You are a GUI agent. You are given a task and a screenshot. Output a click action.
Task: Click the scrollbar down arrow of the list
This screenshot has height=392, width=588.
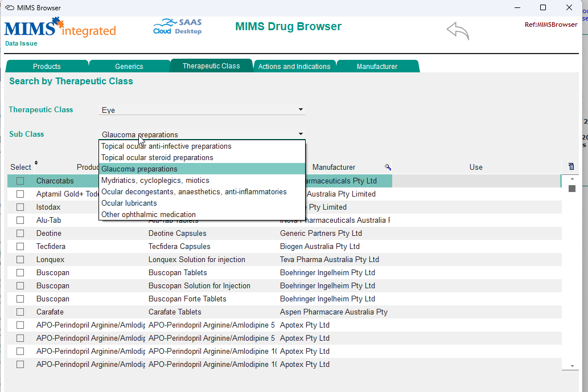click(572, 365)
